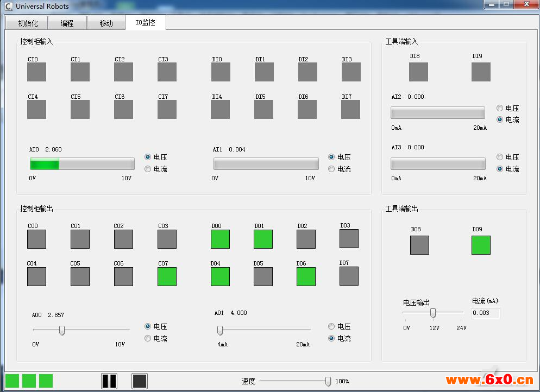Image resolution: width=540 pixels, height=392 pixels.
Task: Click the Universal Robots title bar icon
Action: tap(9, 6)
